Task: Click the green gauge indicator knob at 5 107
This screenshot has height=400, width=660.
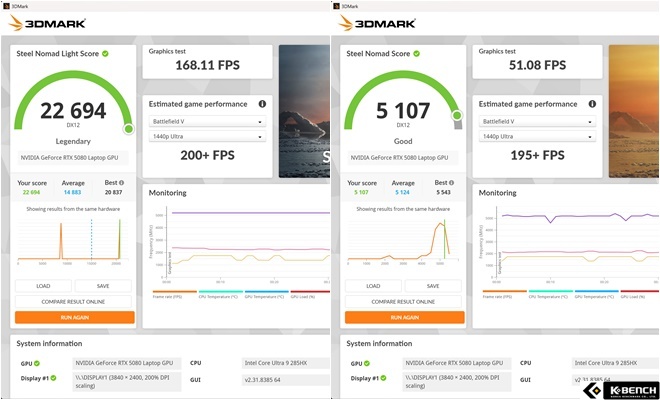Action: (457, 115)
